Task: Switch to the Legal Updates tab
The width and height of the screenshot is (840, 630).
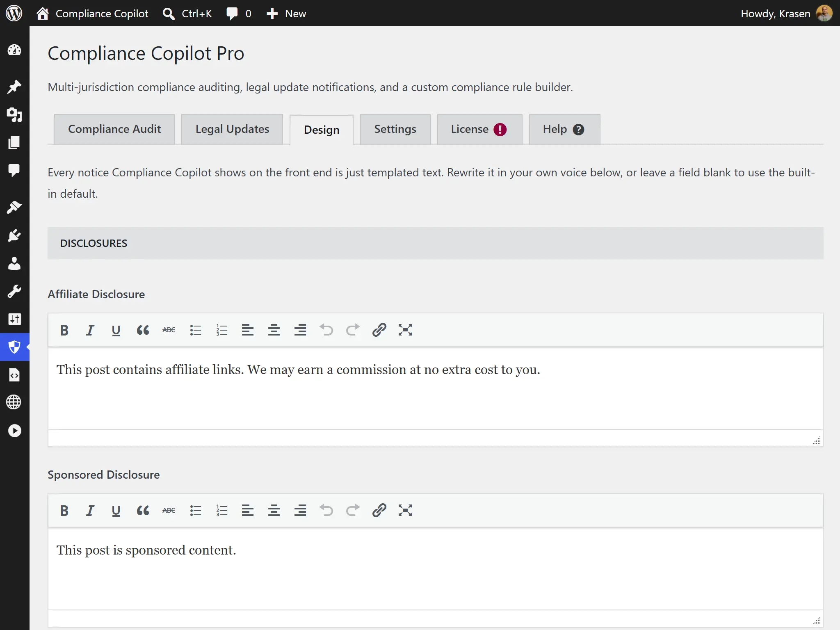Action: 232,129
